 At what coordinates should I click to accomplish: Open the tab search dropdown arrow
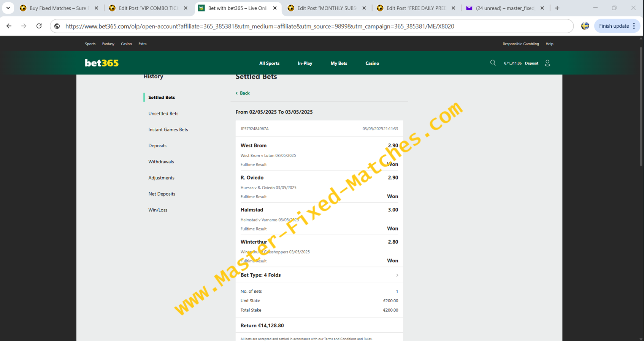pyautogui.click(x=8, y=8)
